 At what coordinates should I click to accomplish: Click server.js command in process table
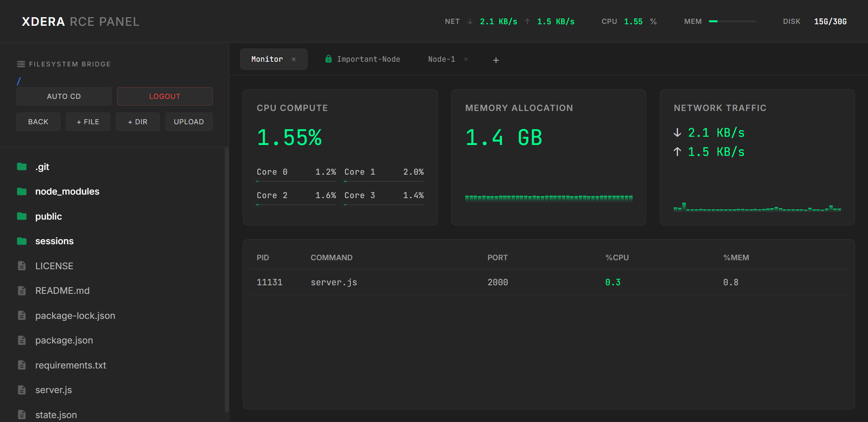334,283
